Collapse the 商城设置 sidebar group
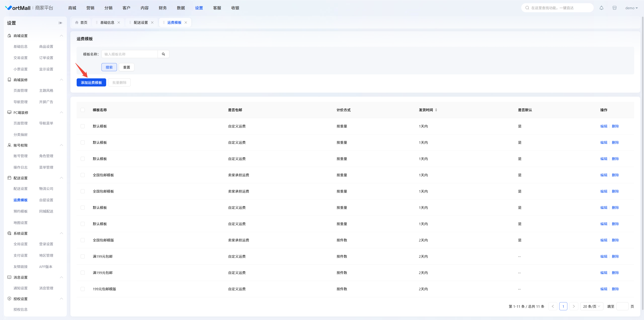 [61, 36]
